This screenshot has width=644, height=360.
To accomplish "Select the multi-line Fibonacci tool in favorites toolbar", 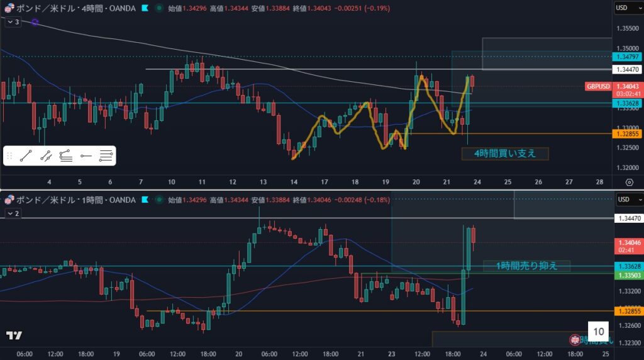I will [x=106, y=156].
